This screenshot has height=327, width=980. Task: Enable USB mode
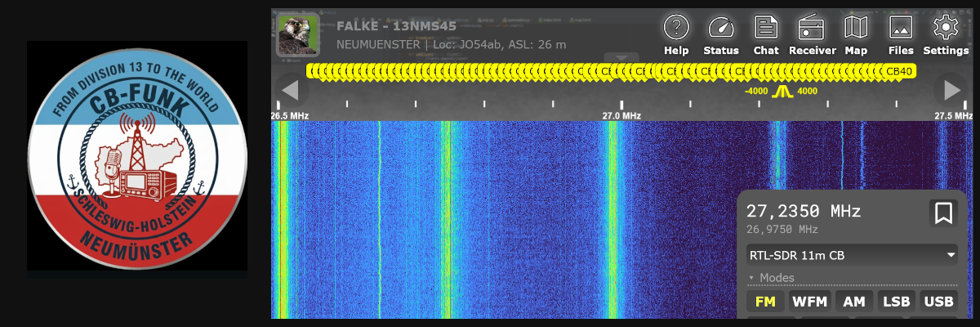tap(938, 302)
